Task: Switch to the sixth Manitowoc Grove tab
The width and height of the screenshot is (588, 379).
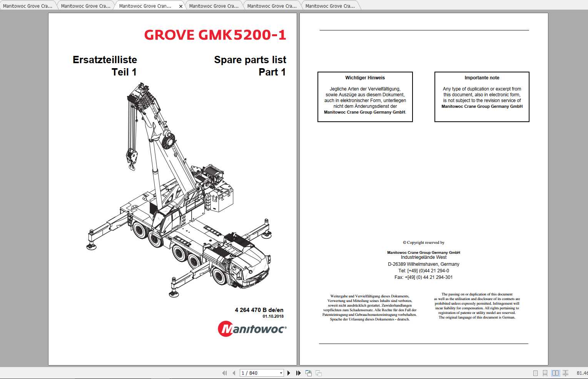Action: click(330, 6)
